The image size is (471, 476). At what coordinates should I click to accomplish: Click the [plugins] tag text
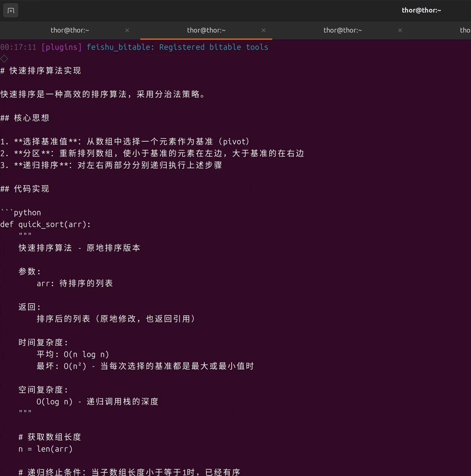pyautogui.click(x=61, y=47)
